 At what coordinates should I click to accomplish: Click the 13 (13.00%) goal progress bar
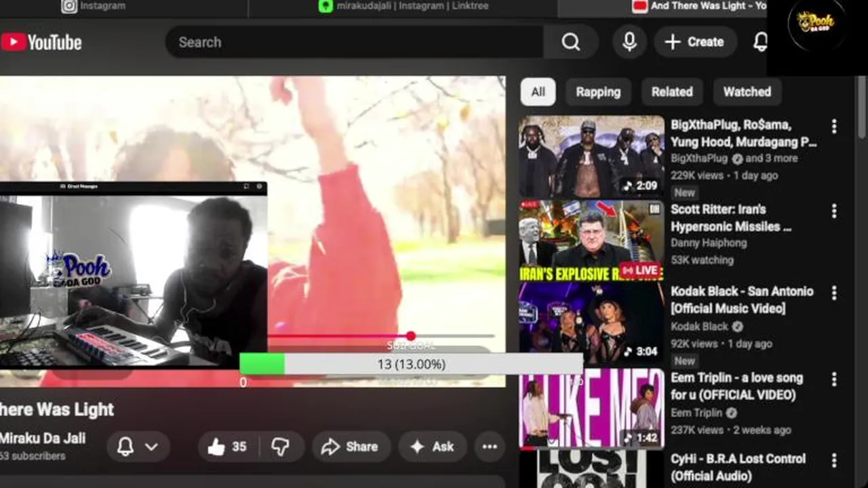pyautogui.click(x=411, y=364)
